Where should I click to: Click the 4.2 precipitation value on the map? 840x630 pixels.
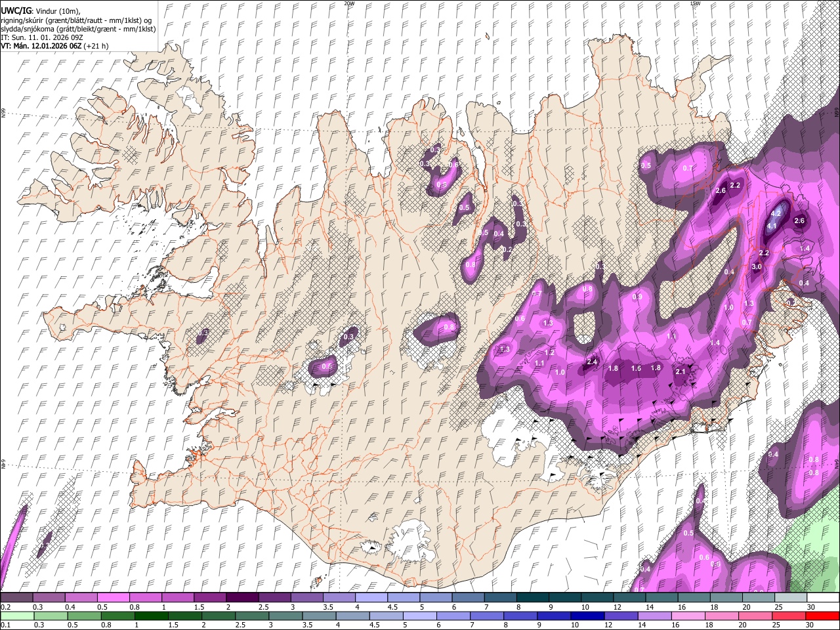(776, 213)
